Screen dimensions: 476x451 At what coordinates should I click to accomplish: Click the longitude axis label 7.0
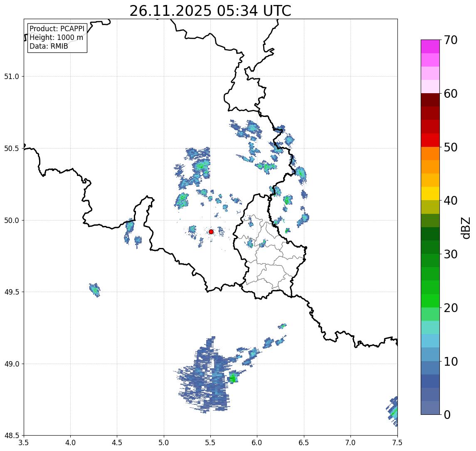[350, 443]
